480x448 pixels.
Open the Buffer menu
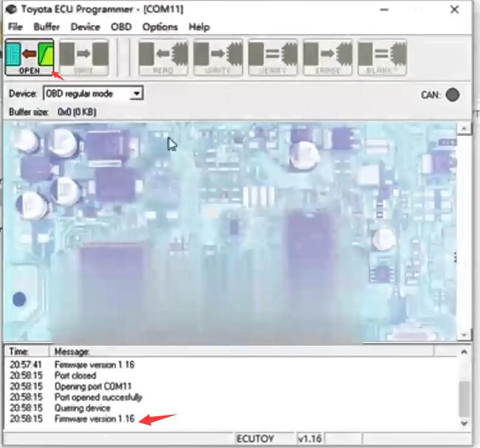click(47, 27)
